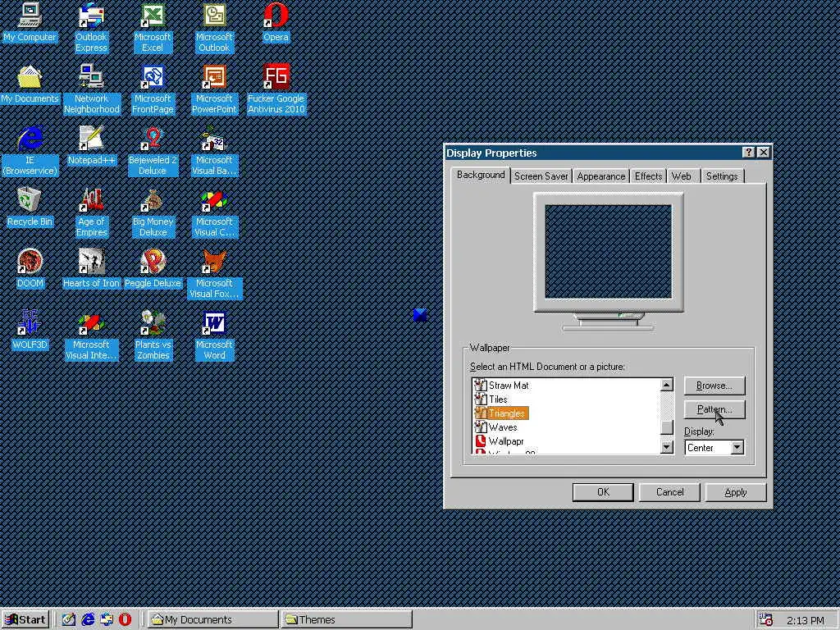Click the Apply button
The width and height of the screenshot is (840, 630).
click(736, 492)
